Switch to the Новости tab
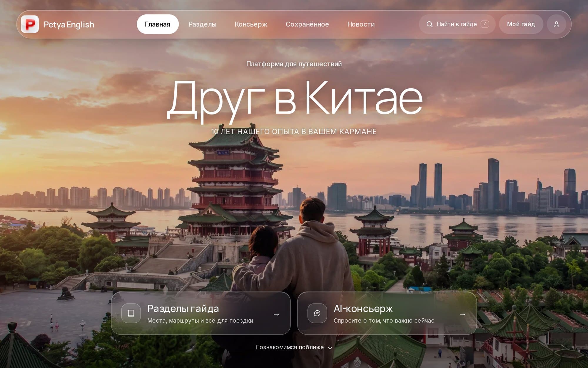 361,24
